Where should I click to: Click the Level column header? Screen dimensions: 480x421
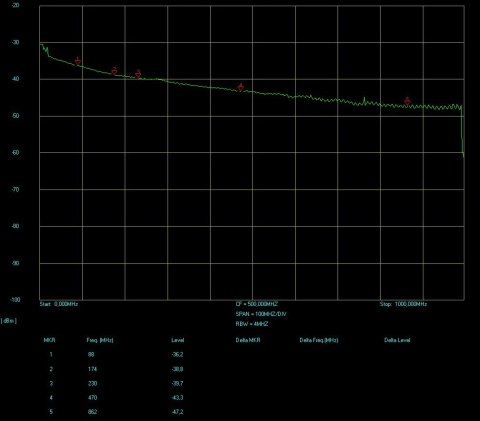[x=178, y=340]
